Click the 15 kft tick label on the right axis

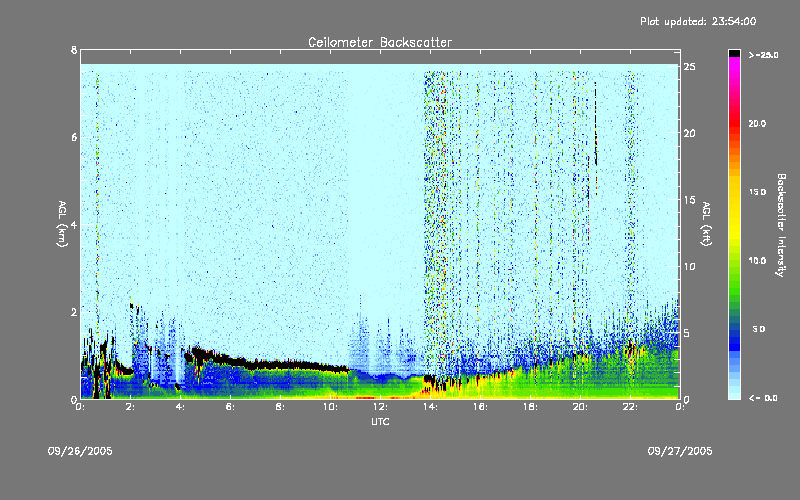click(690, 200)
